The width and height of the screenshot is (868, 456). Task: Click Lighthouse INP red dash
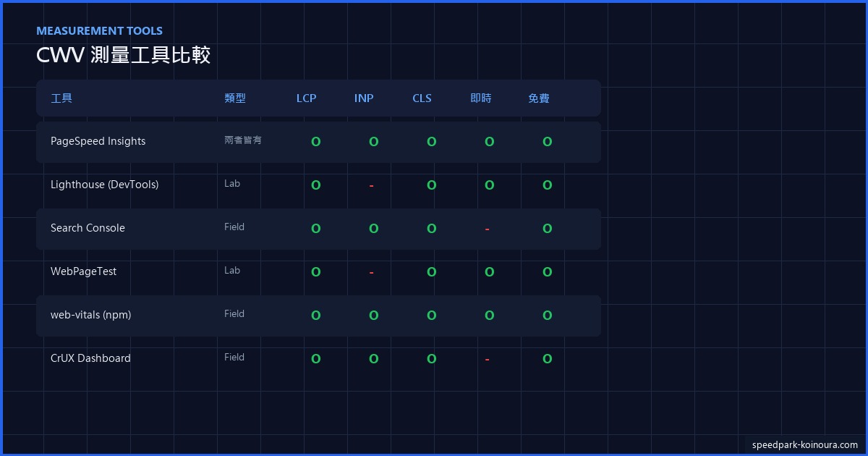371,186
